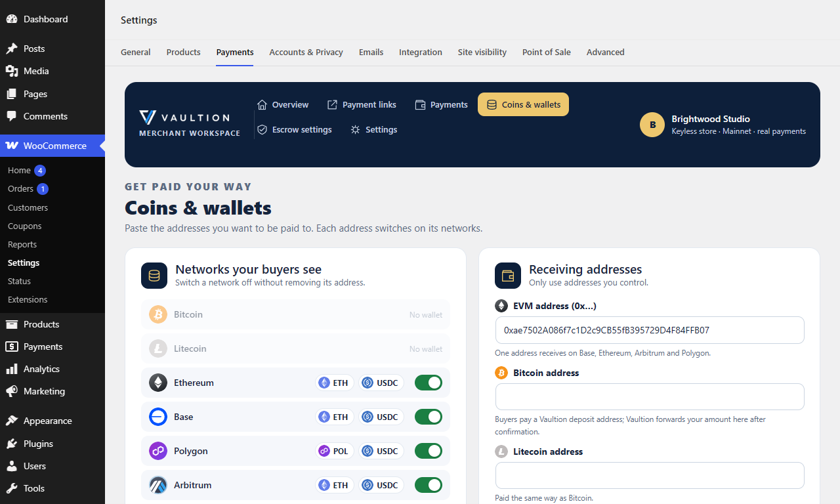Open WooCommerce Orders submenu item
840x504 pixels.
(x=20, y=189)
